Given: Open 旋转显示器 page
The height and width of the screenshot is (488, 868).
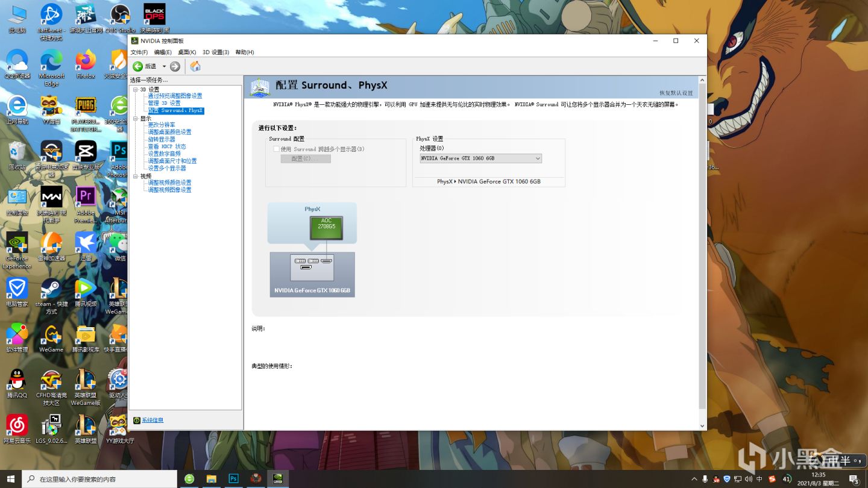Looking at the screenshot, I should pyautogui.click(x=162, y=139).
